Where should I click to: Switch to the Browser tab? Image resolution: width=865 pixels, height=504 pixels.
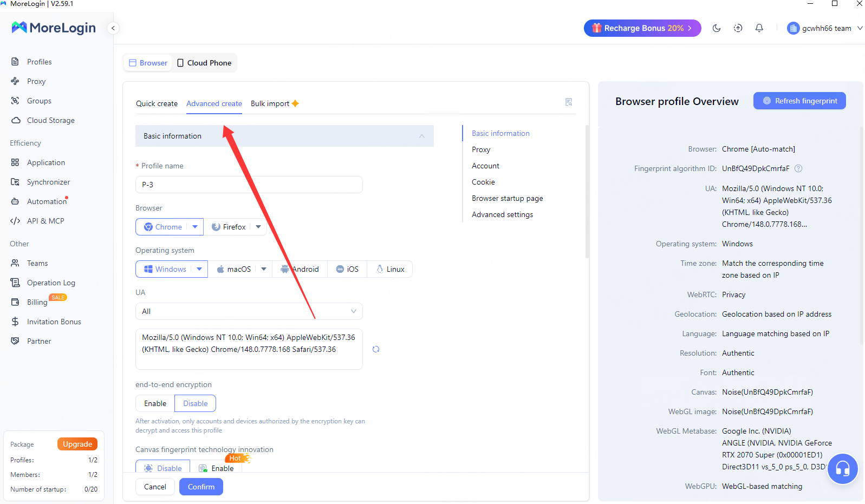(x=148, y=63)
